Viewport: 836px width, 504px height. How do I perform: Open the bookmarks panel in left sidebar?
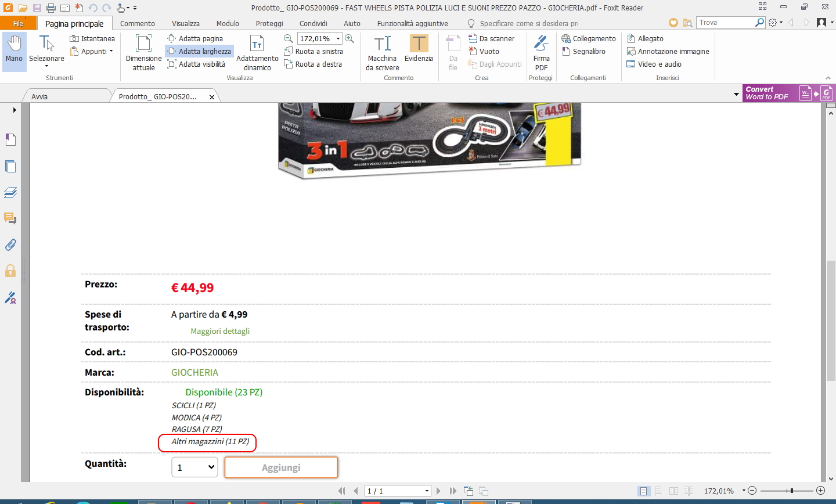coord(10,139)
